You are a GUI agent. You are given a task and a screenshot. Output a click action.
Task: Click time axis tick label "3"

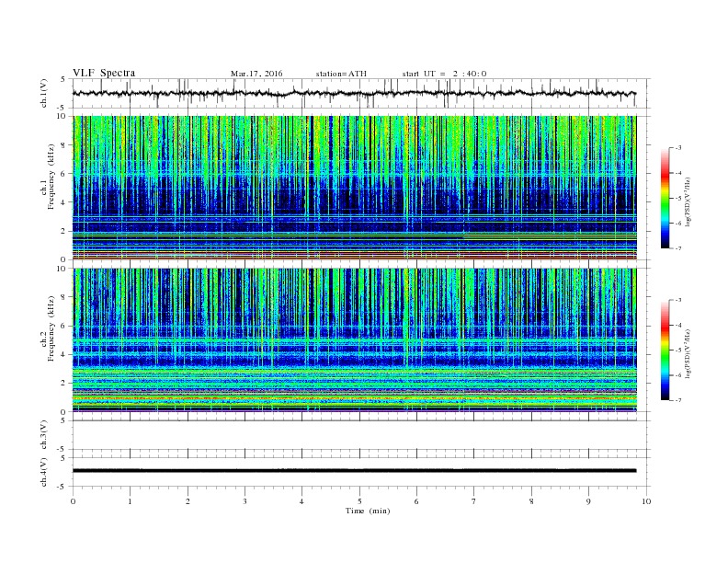click(x=245, y=501)
